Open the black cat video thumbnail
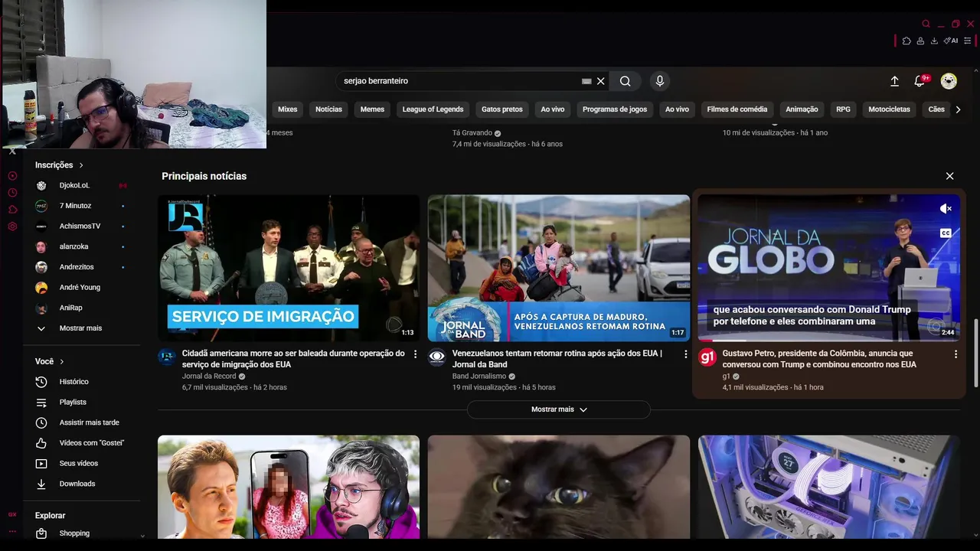 coord(559,487)
